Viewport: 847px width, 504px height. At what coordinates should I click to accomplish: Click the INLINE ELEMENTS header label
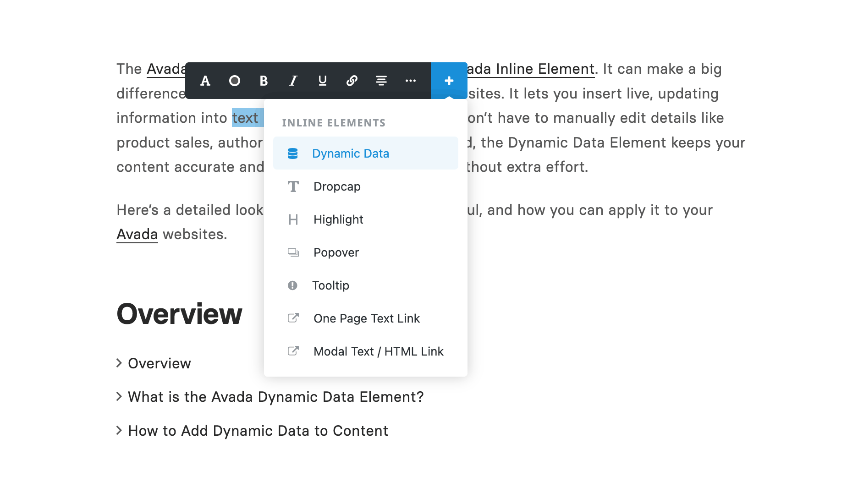[334, 123]
